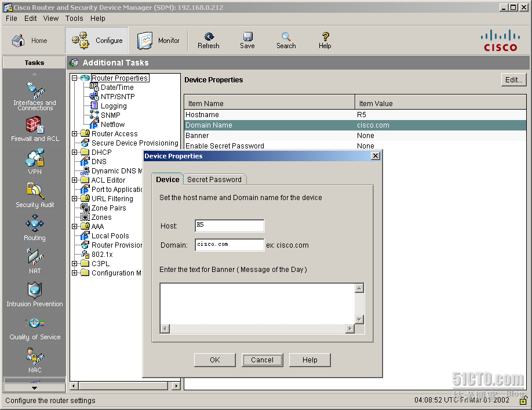Screen dimensions: 532x410
Task: Click banner text area scroll-down arrow
Action: (x=359, y=320)
